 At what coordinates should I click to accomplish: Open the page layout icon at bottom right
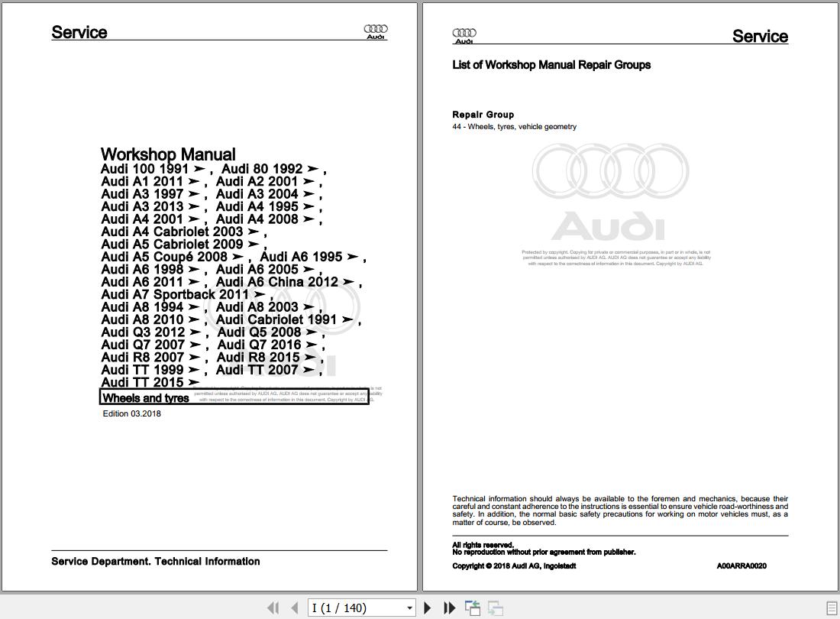(x=832, y=608)
